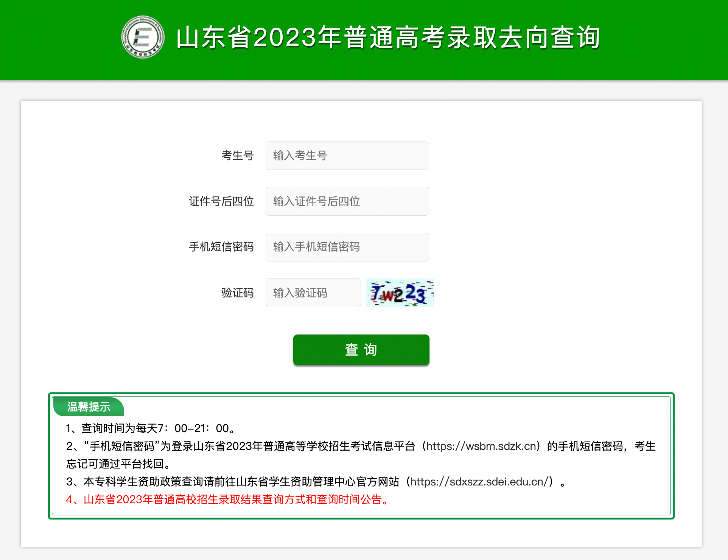This screenshot has width=728, height=560.
Task: Click the 手机短信密码 label text
Action: [221, 247]
